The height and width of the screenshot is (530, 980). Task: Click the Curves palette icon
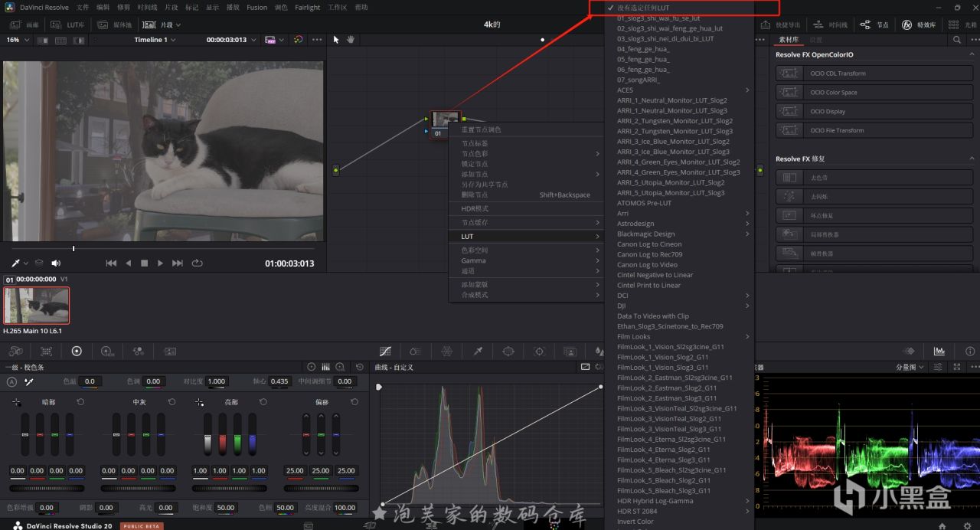point(385,351)
